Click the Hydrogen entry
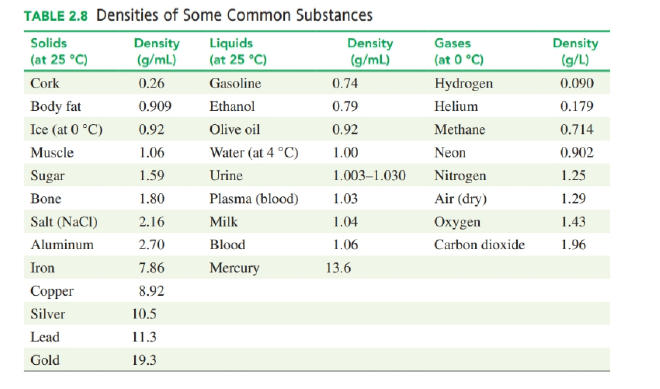This screenshot has height=389, width=660. (463, 84)
